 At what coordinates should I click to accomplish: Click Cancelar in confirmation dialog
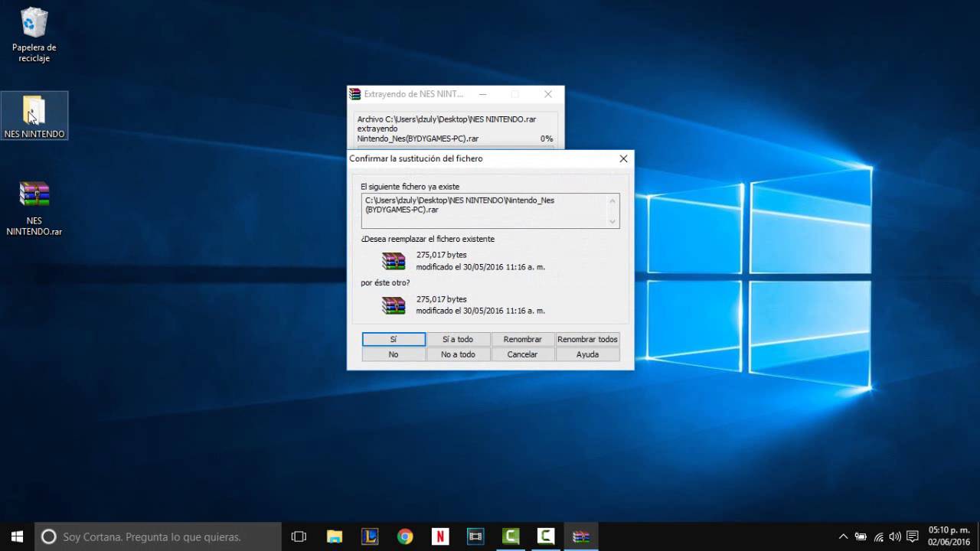[x=523, y=354]
